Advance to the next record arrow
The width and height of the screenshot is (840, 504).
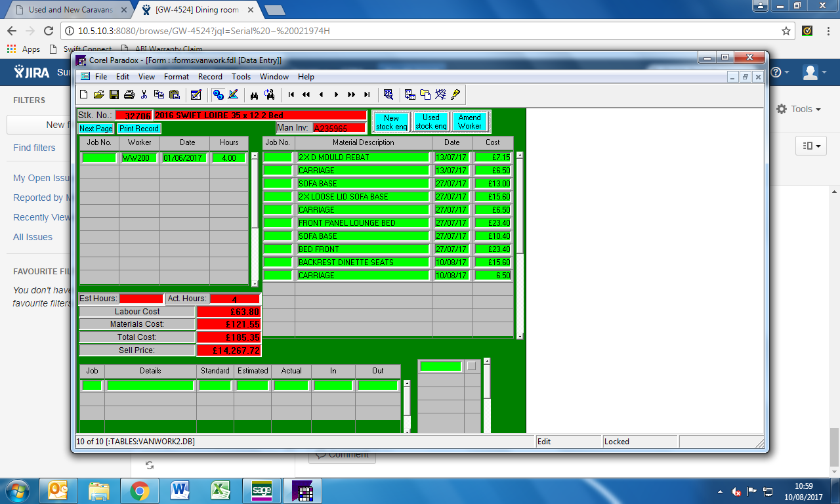pyautogui.click(x=336, y=95)
